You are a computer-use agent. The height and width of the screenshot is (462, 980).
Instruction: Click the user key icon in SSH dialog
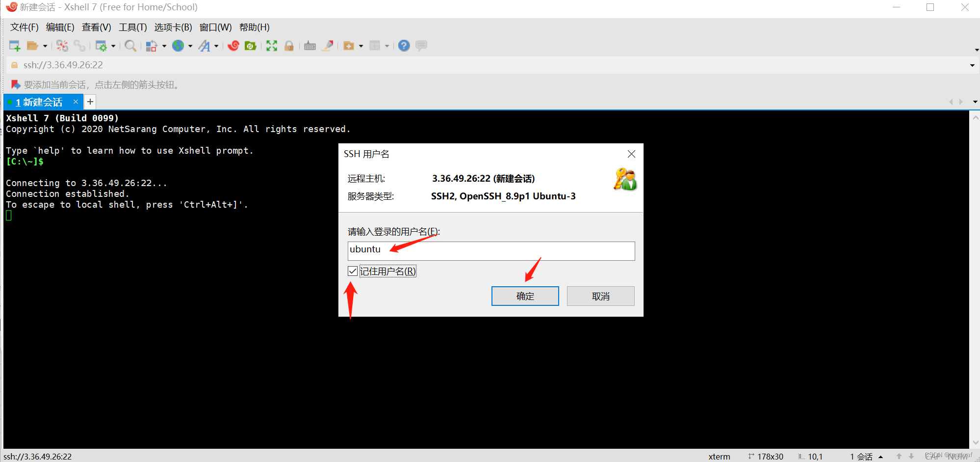625,179
